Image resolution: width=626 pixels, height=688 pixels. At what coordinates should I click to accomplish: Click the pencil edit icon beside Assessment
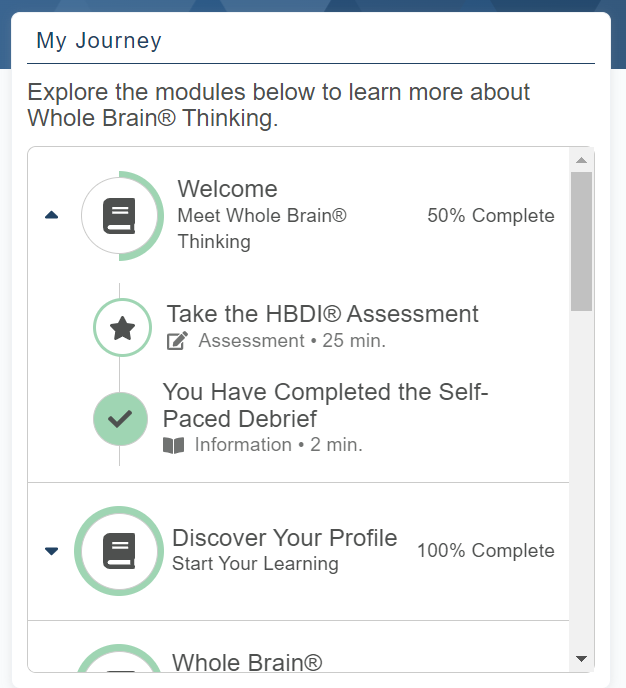point(177,341)
